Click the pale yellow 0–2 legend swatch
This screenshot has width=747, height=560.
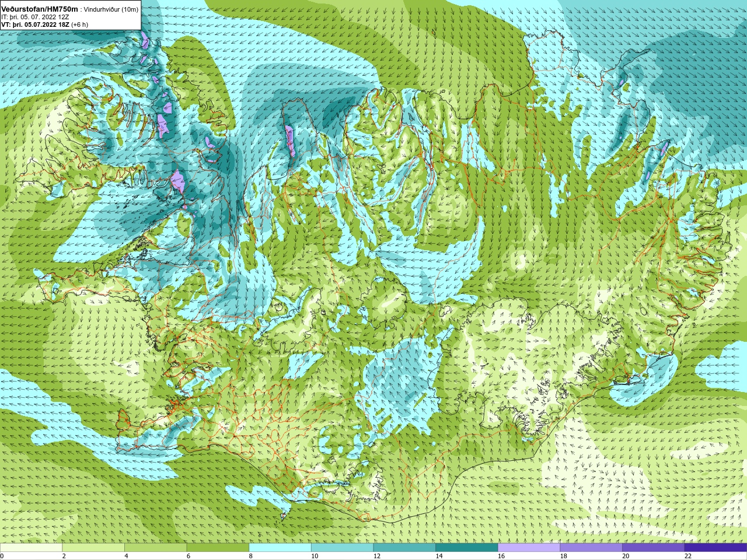coord(31,548)
